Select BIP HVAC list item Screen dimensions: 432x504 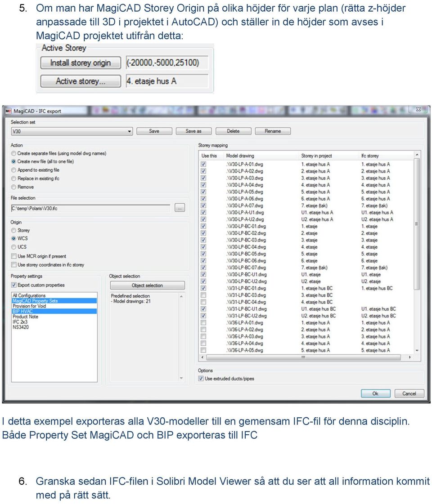pos(54,311)
